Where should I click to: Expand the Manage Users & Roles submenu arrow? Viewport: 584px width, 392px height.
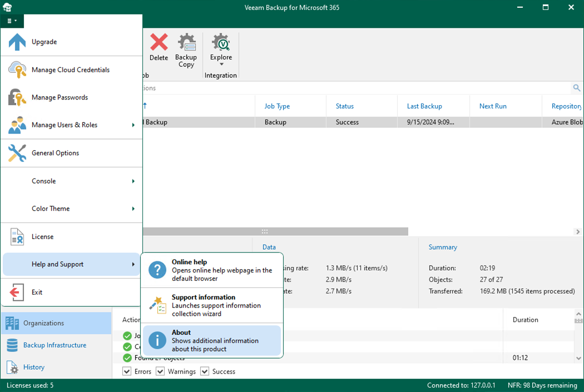point(133,125)
